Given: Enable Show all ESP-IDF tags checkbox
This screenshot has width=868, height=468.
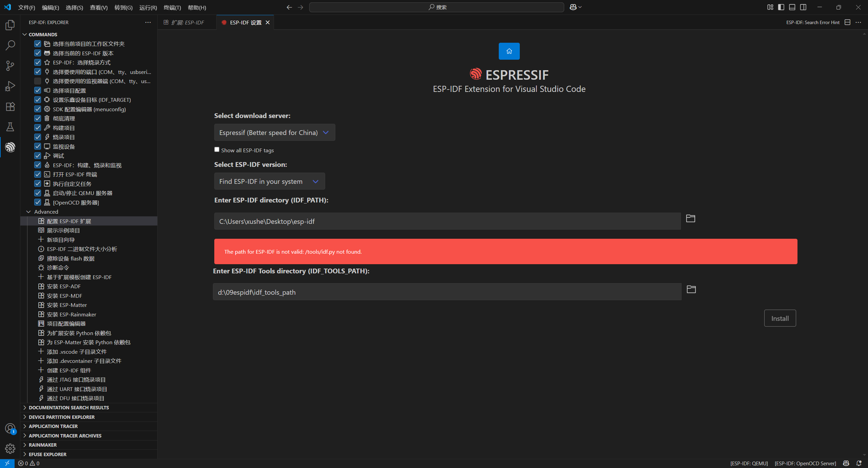Looking at the screenshot, I should pos(217,150).
